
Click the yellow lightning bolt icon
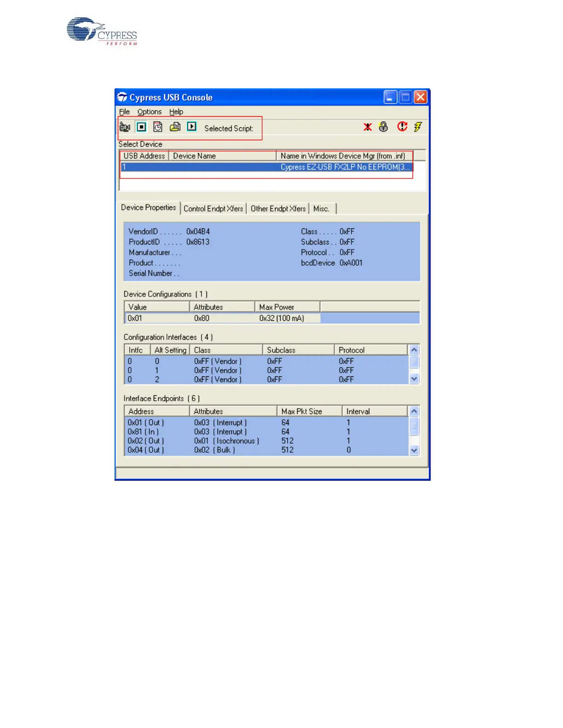418,127
